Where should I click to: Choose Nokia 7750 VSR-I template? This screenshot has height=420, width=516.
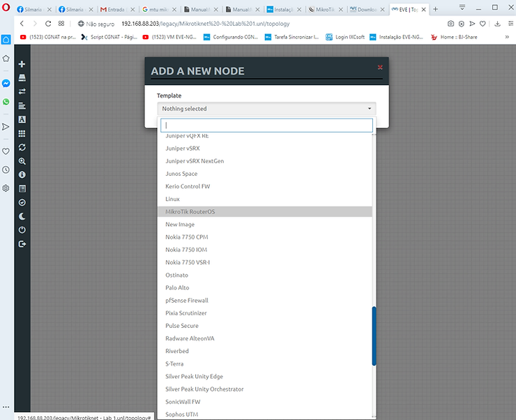coord(265,262)
